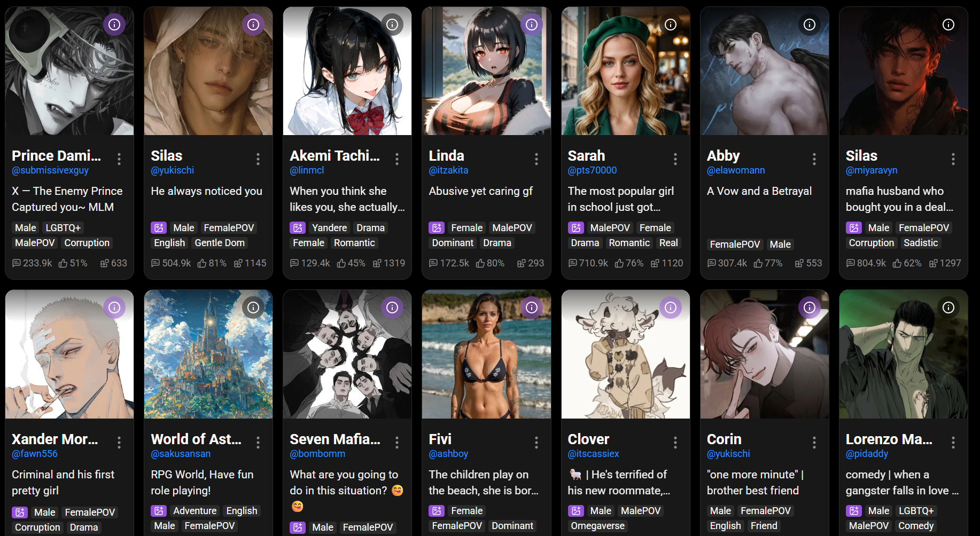This screenshot has height=536, width=980.
Task: Open info icon on Akemi Tachi card image
Action: [392, 25]
